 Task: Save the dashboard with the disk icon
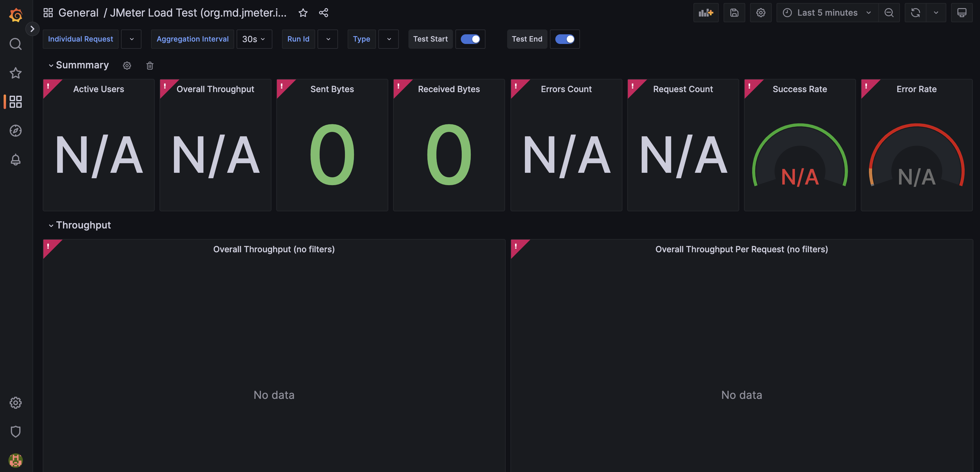(x=734, y=13)
